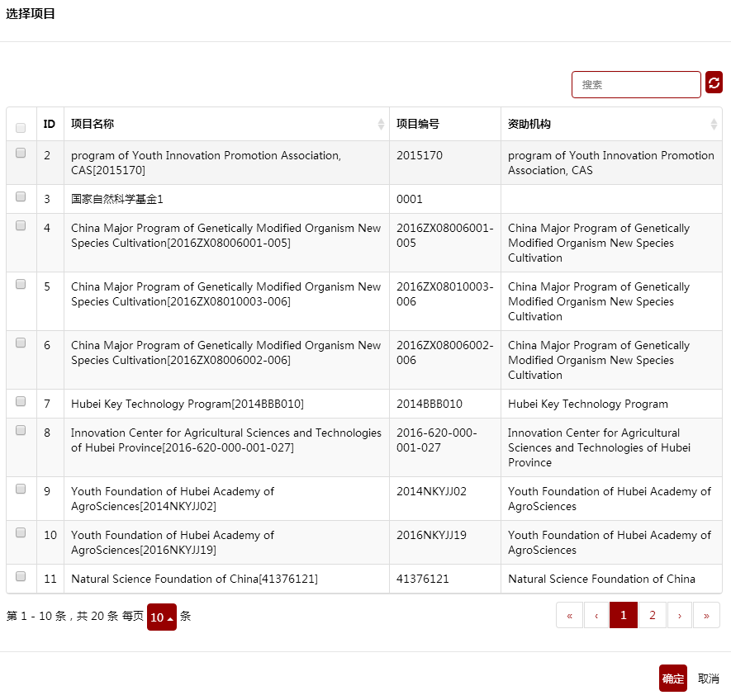Switch to page 2

point(653,616)
